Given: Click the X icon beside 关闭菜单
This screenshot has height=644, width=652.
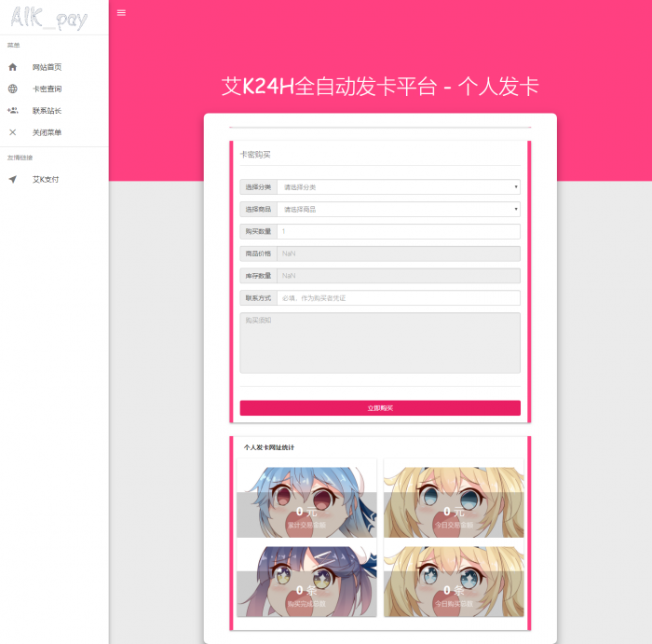Looking at the screenshot, I should point(13,132).
